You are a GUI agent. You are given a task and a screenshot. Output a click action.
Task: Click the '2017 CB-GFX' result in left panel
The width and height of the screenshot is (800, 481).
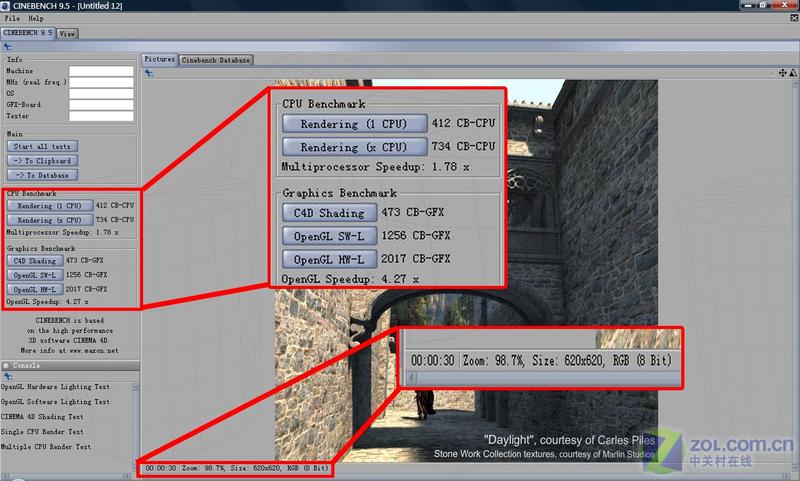[x=87, y=289]
